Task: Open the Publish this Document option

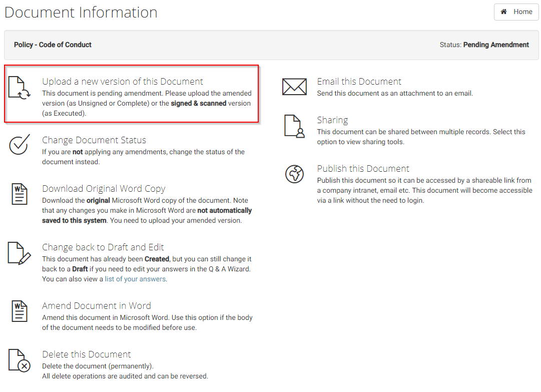Action: (x=363, y=168)
